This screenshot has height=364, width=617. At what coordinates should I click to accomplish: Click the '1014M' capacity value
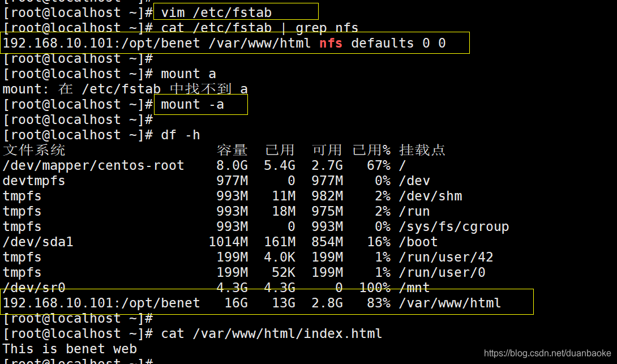click(228, 242)
